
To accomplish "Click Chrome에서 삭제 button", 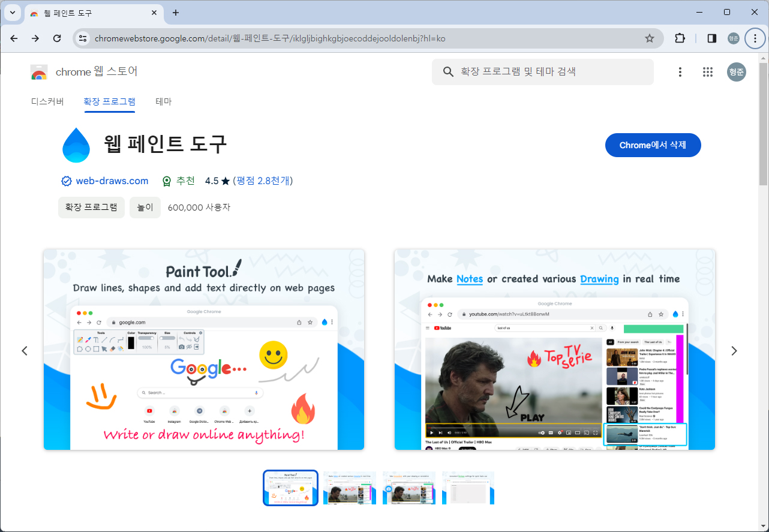I will coord(653,145).
